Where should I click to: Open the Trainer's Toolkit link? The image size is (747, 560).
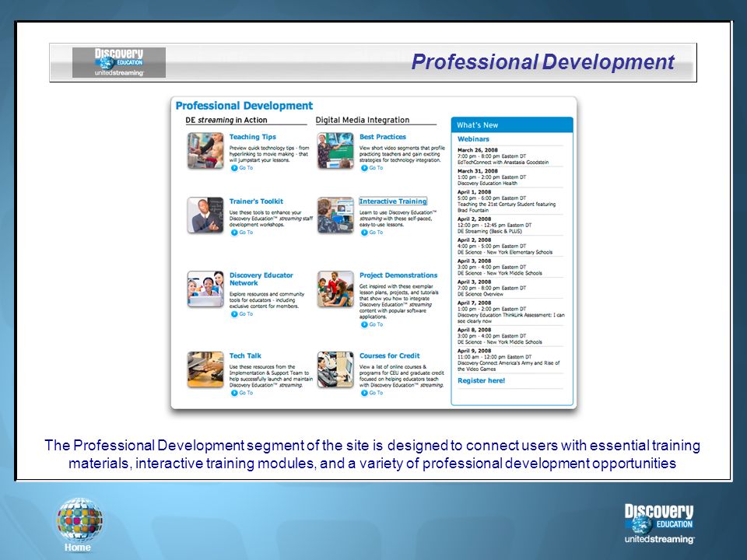256,201
